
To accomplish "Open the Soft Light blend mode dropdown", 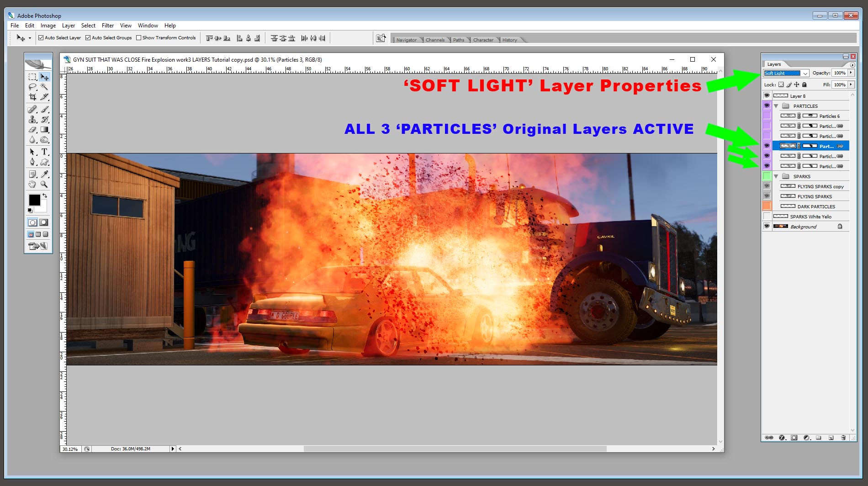I will 786,73.
